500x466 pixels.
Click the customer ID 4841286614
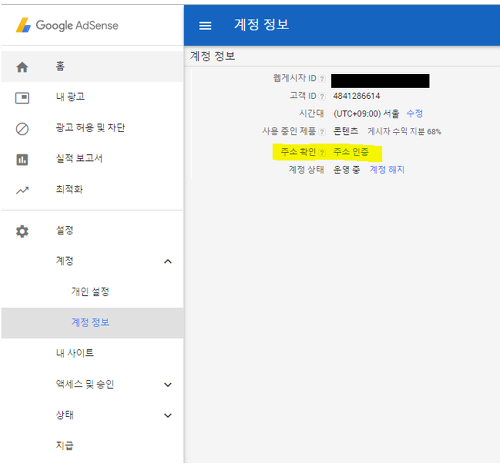(x=356, y=96)
